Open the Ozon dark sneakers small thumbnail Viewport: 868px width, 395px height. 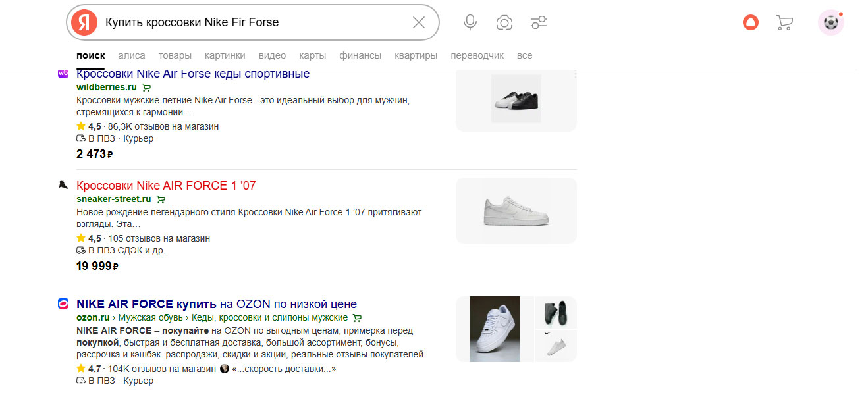556,312
